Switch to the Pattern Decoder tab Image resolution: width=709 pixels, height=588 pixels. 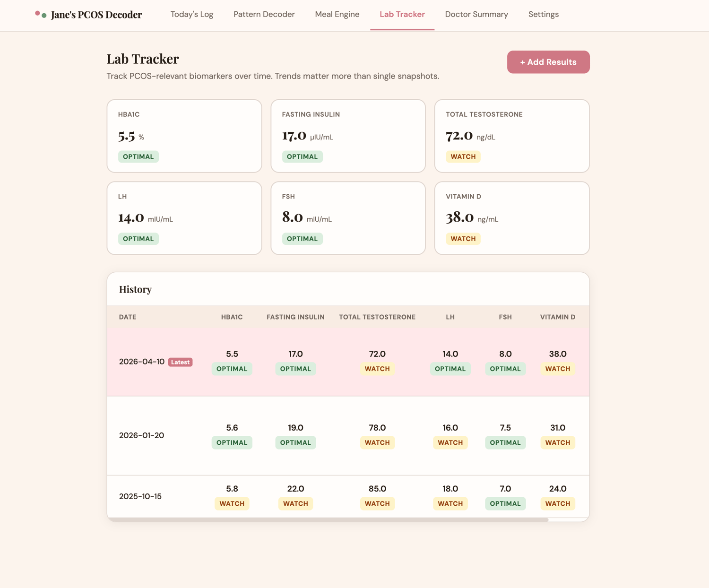[264, 14]
